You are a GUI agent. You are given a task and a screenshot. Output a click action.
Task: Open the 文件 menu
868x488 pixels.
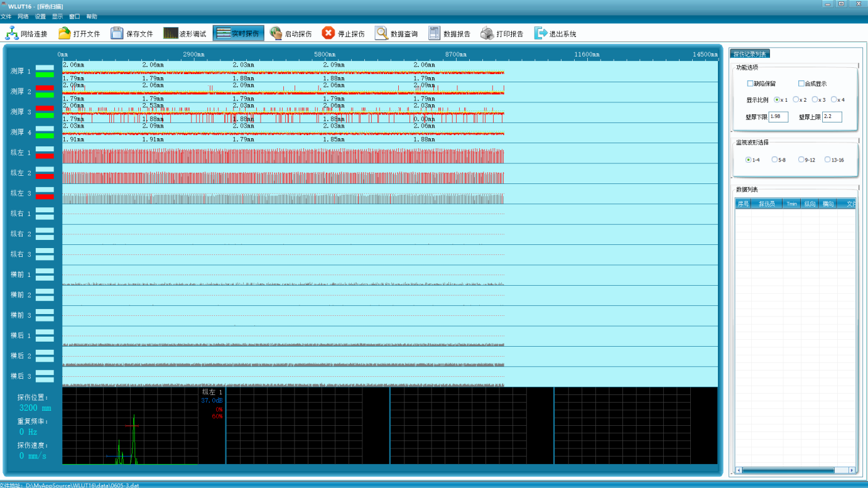pos(6,16)
